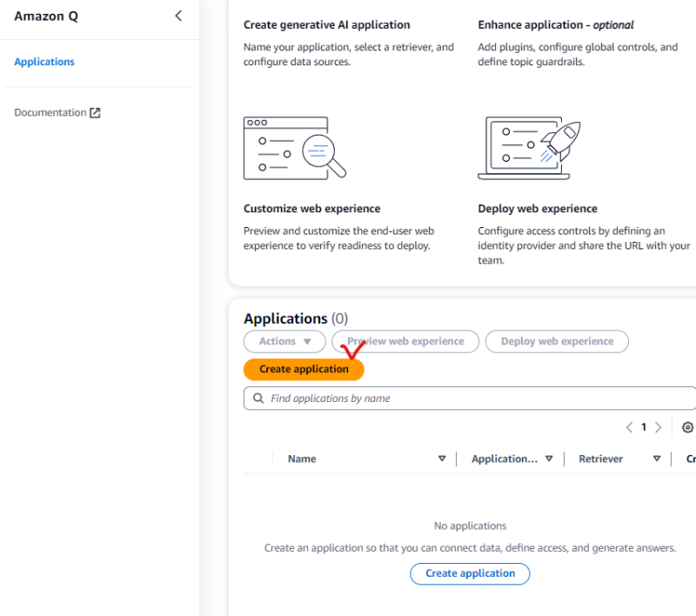
Task: Open the Actions dropdown
Action: tap(284, 341)
